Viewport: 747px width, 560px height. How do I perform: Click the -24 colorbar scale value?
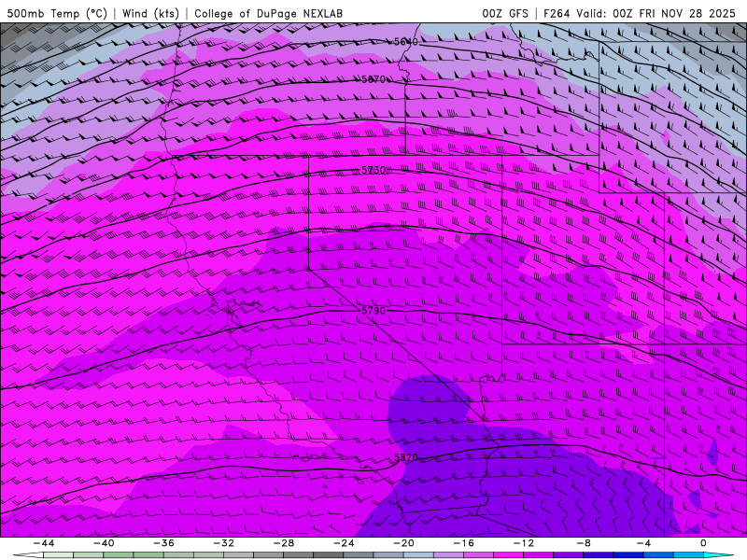tap(344, 543)
